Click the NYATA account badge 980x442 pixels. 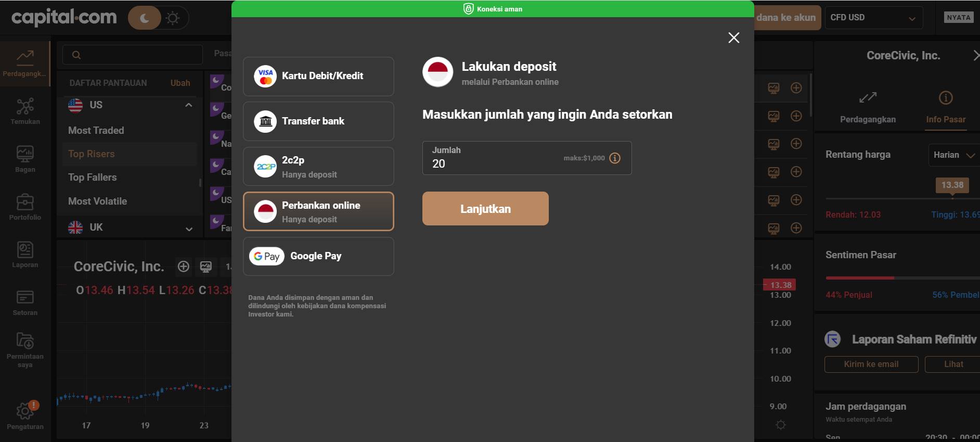tap(959, 17)
